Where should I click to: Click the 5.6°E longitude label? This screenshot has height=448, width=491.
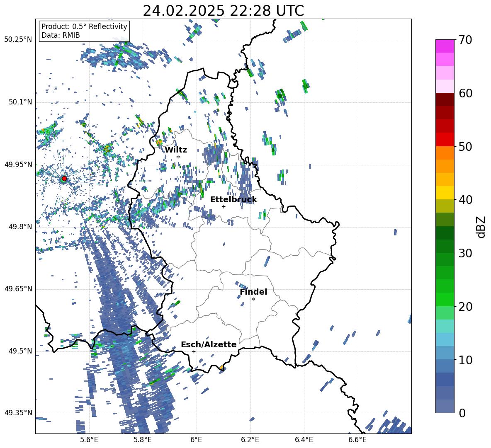(89, 440)
